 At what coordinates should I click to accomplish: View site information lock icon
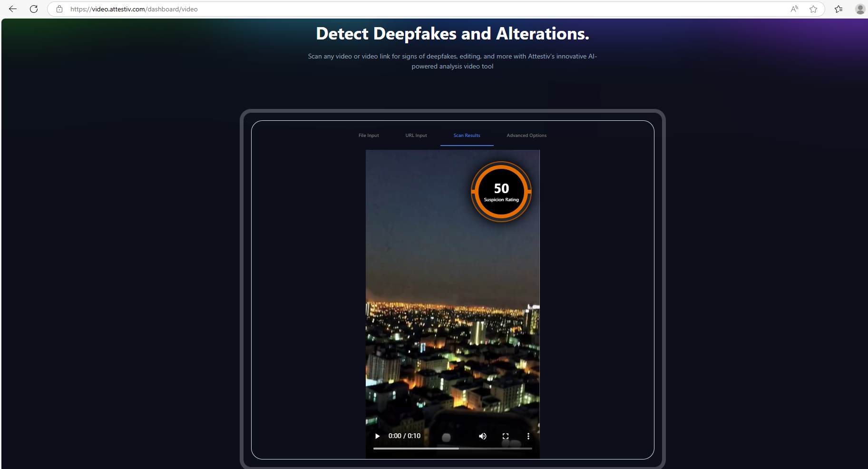click(x=59, y=9)
